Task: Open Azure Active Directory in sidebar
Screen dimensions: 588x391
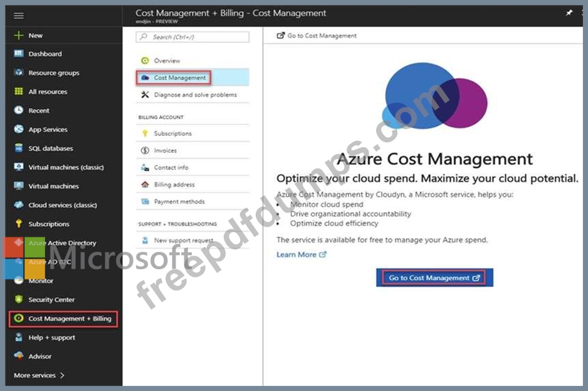Action: click(x=64, y=242)
